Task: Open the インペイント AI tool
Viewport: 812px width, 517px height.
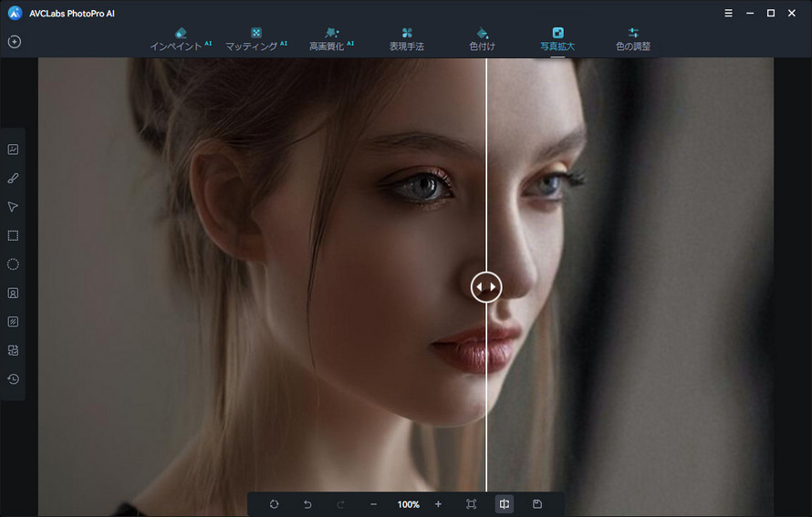Action: [x=181, y=39]
